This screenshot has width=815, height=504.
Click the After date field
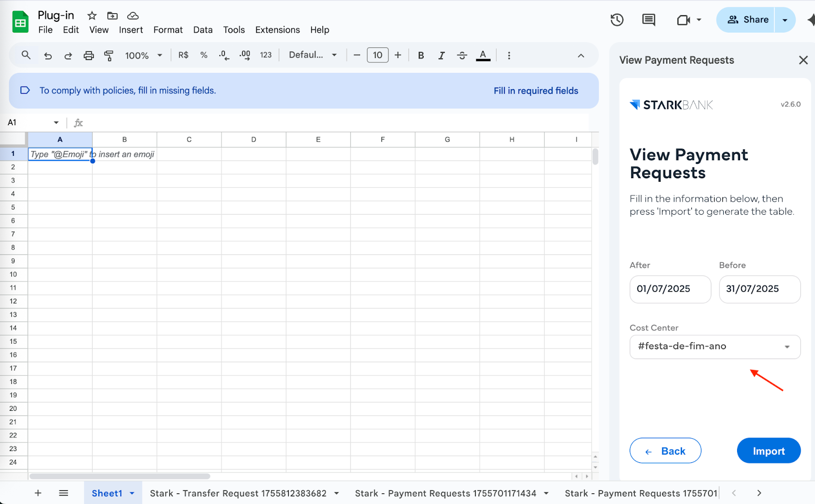click(670, 289)
